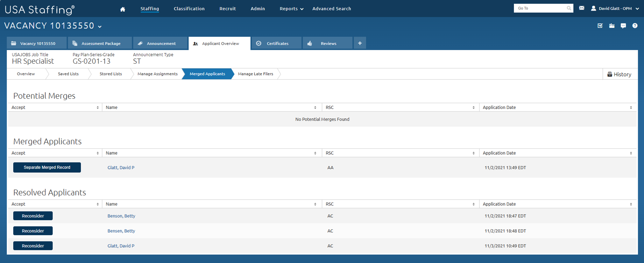Sort Potential Merges by Accept column
The width and height of the screenshot is (644, 263).
point(98,107)
